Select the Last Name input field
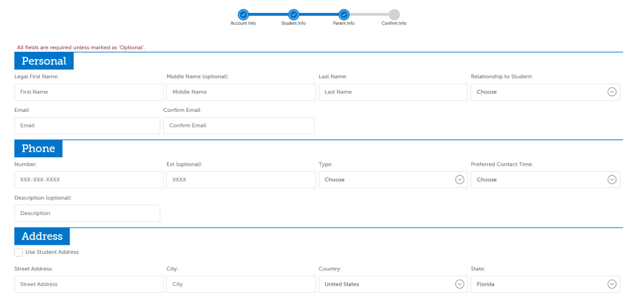 pos(393,92)
